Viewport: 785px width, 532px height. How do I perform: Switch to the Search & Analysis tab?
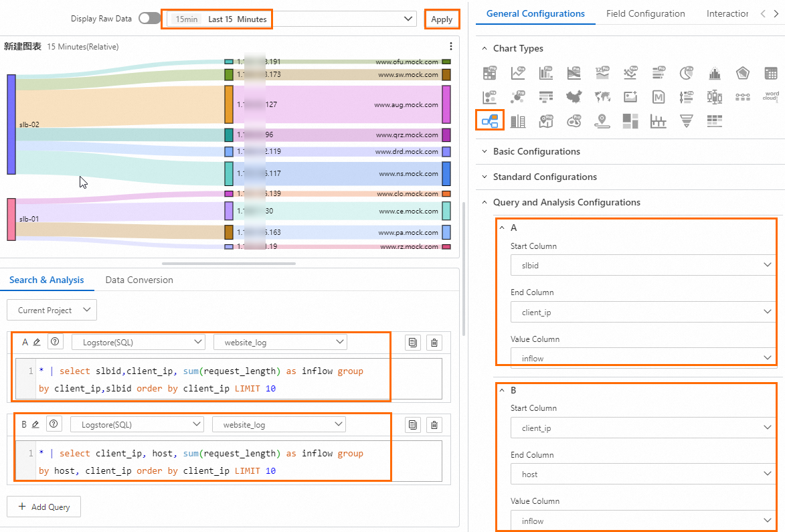click(x=47, y=280)
